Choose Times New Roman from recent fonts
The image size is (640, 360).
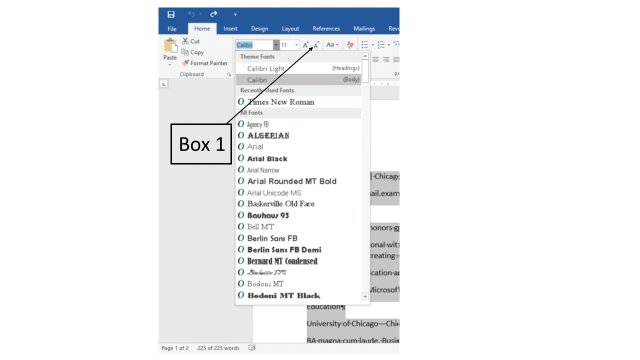click(x=298, y=102)
